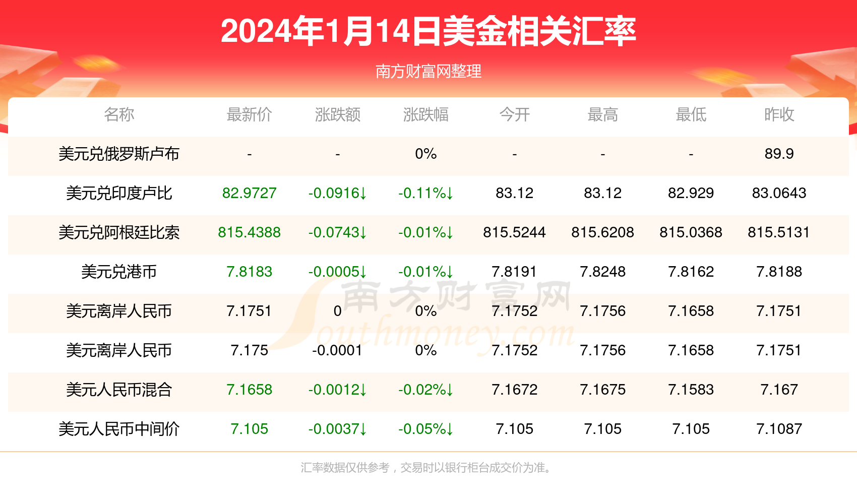Click the offshore RMB change -0.0001
The width and height of the screenshot is (857, 504).
coord(337,350)
